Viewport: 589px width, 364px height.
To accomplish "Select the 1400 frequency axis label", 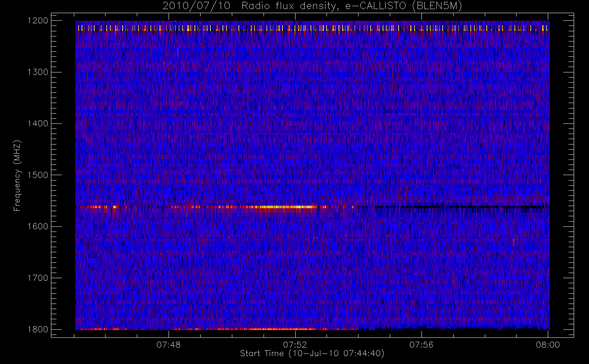I will [x=38, y=123].
